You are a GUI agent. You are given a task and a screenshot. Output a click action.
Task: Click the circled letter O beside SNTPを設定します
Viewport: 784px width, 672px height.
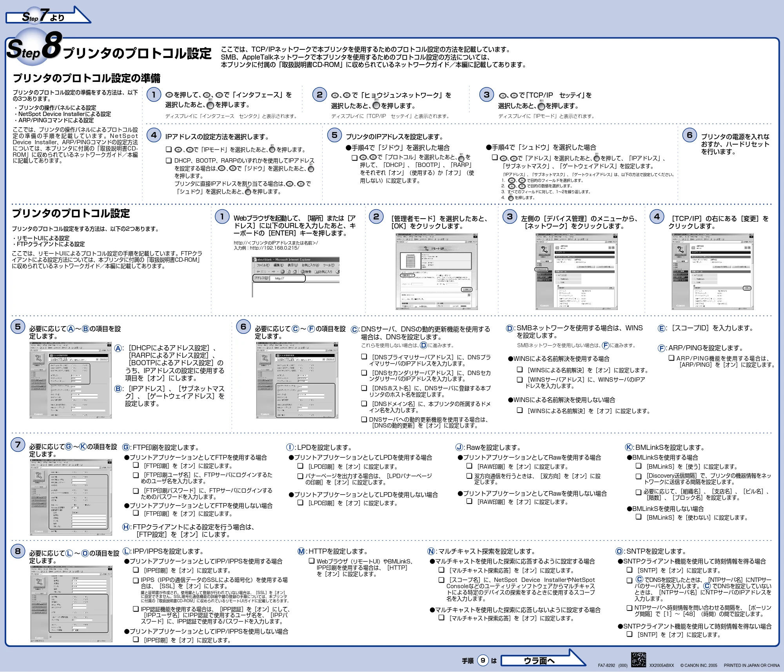pos(620,552)
